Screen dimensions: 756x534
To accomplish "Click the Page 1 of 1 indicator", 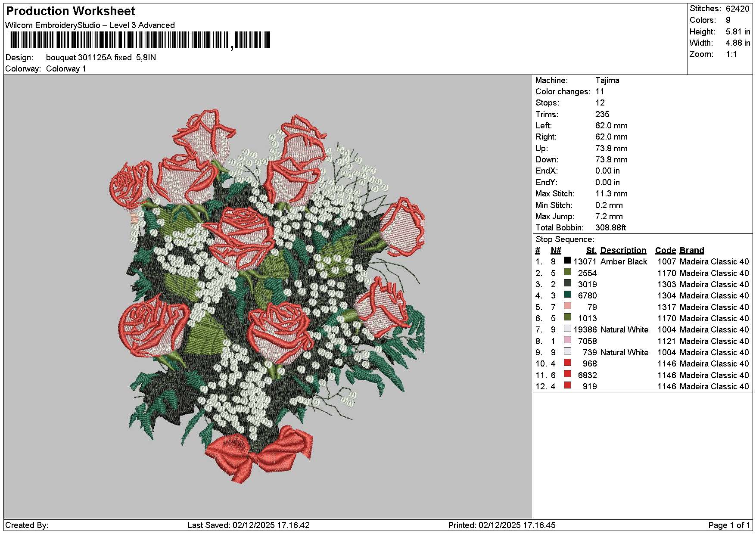I will [x=729, y=525].
